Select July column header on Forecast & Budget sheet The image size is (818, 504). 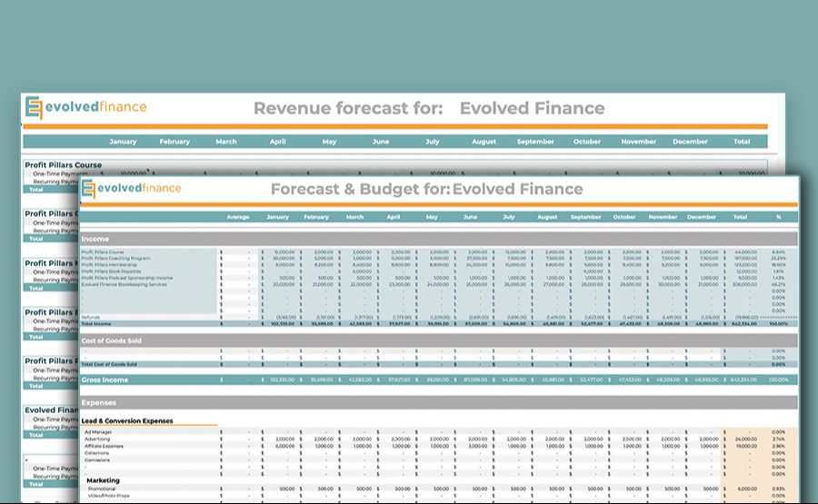coord(509,217)
